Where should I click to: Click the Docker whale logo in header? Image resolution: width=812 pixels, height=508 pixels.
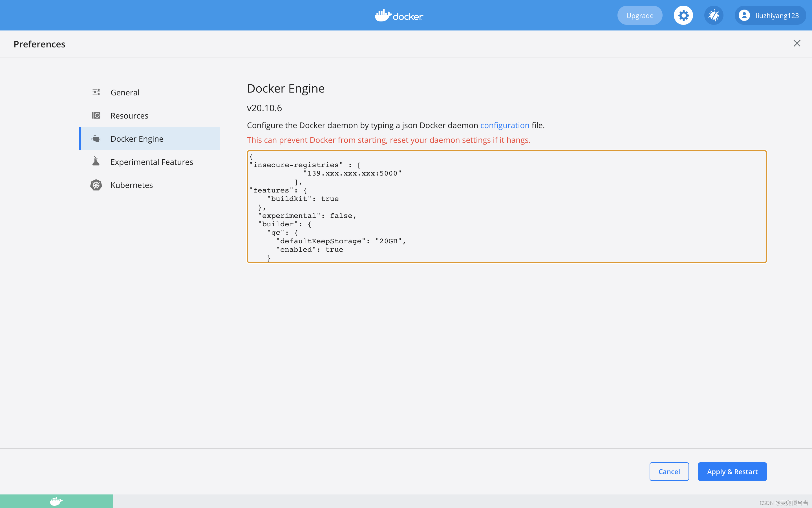point(399,16)
